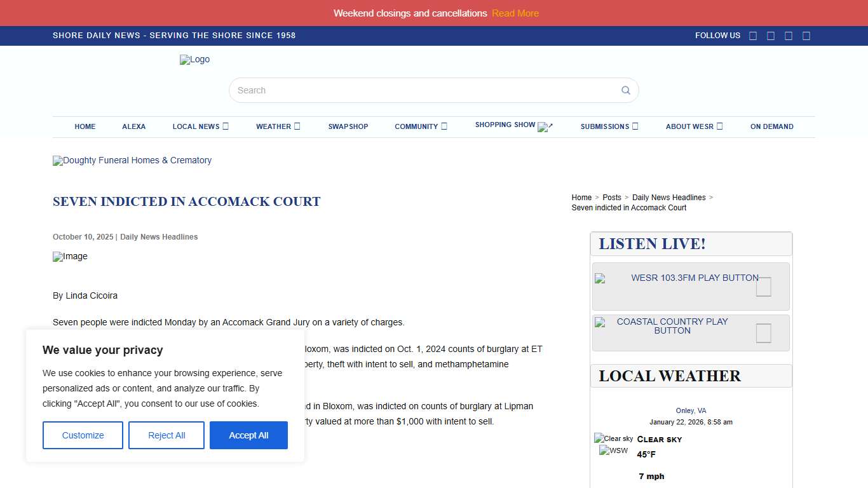Open the Customize cookie settings
Screen dimensions: 868x488
tap(83, 435)
